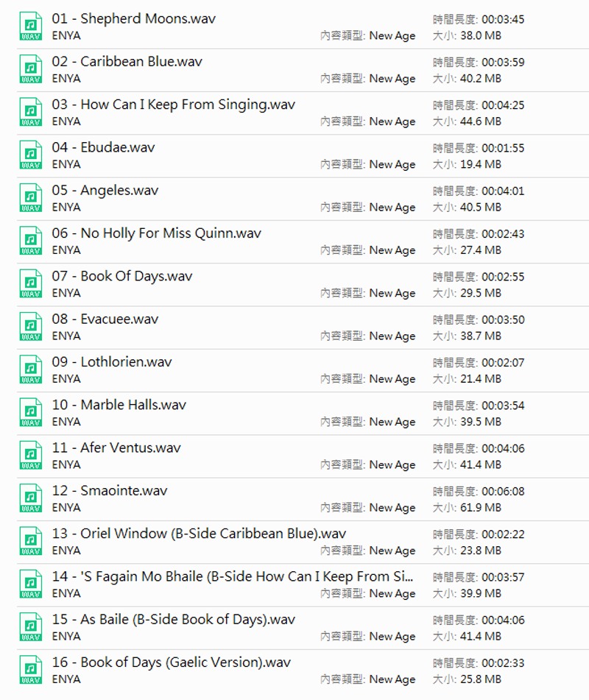The width and height of the screenshot is (589, 700).
Task: Click the WAV icon for Shepherd Moons
Action: (31, 26)
